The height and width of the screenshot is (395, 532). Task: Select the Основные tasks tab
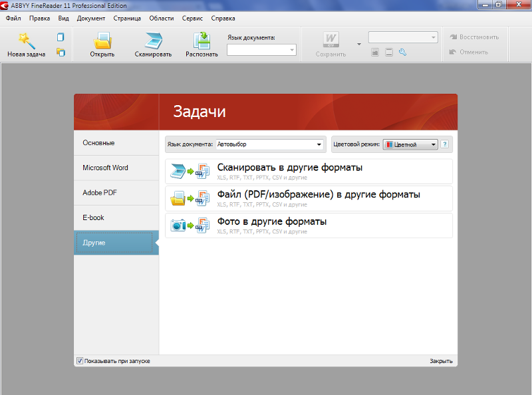pos(116,143)
